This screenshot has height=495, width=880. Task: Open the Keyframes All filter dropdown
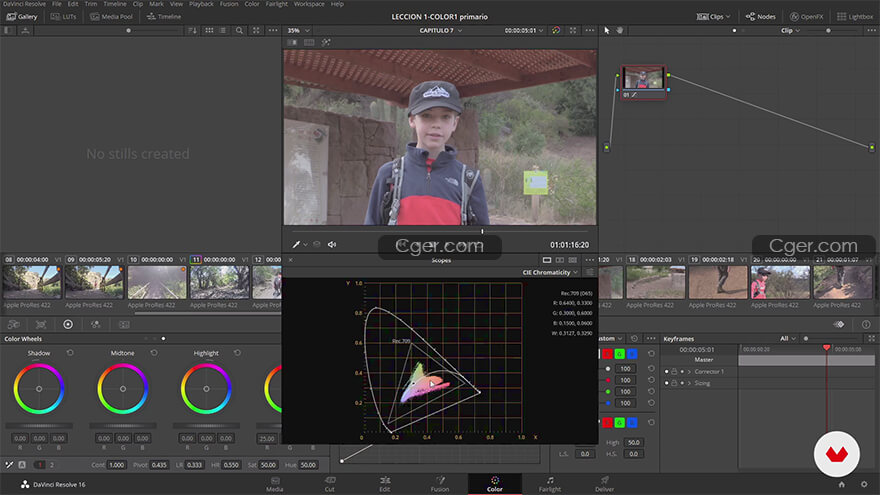(x=788, y=338)
